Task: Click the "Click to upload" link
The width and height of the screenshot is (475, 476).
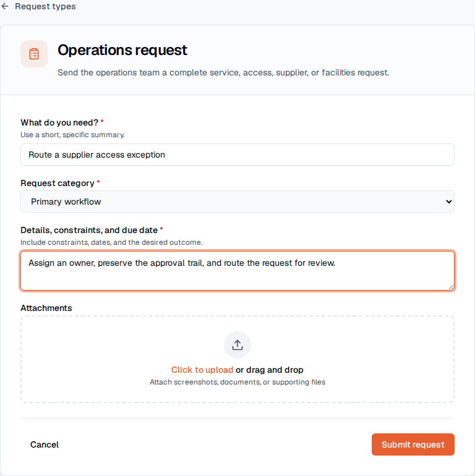Action: click(x=202, y=370)
